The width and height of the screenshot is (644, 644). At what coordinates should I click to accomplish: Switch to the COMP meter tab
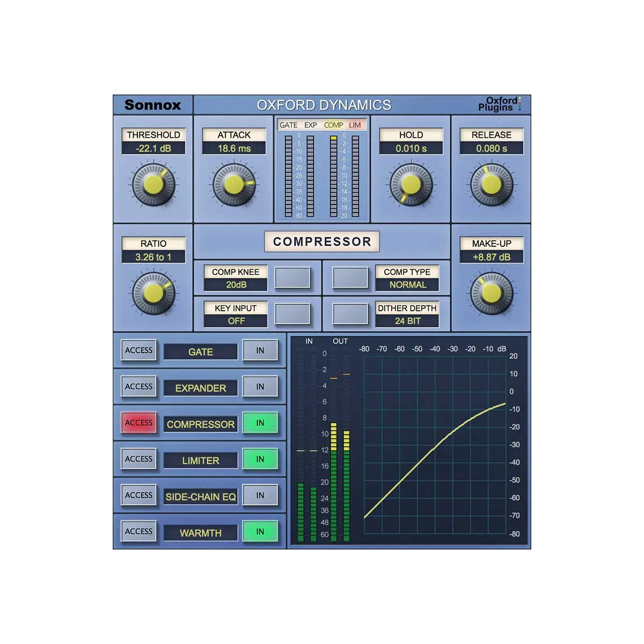(x=334, y=125)
